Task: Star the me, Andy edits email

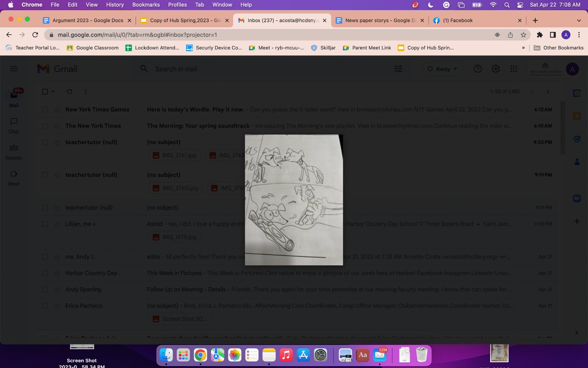Action: point(57,257)
